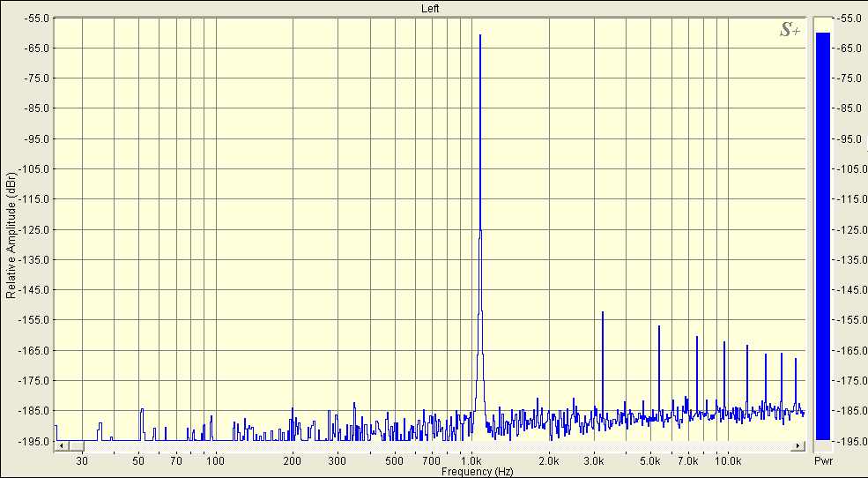The image size is (868, 478).
Task: Click the "-55.0" label on the left amplitude axis
Action: (36, 18)
